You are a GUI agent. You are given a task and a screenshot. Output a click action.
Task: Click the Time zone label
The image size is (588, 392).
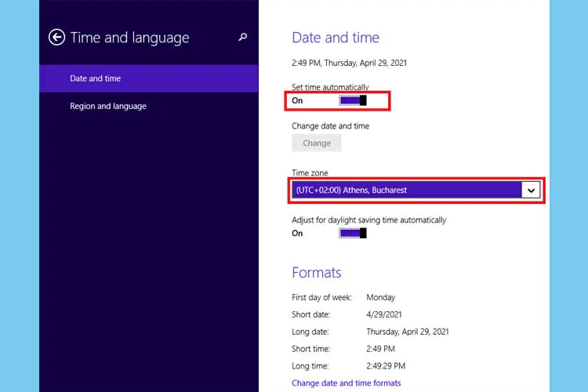click(x=310, y=173)
